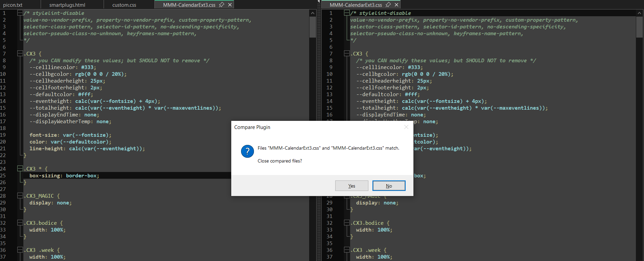Screen dimensions: 644x261
Task: Collapse the .CX3 .week block in right pane
Action: [x=347, y=250]
